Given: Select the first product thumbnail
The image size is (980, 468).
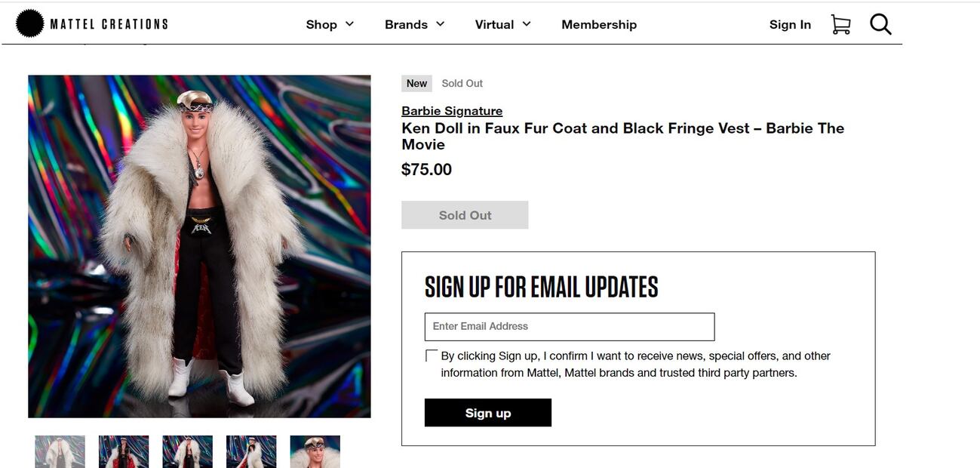Looking at the screenshot, I should tap(60, 451).
